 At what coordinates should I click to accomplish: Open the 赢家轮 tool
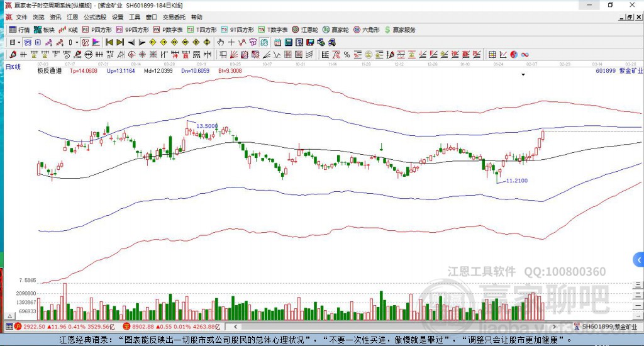click(336, 30)
